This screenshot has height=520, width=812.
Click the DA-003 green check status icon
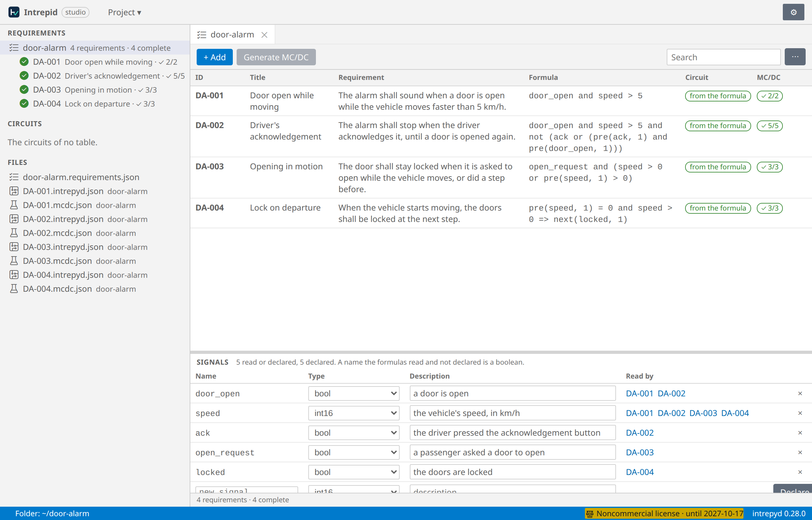pyautogui.click(x=24, y=89)
